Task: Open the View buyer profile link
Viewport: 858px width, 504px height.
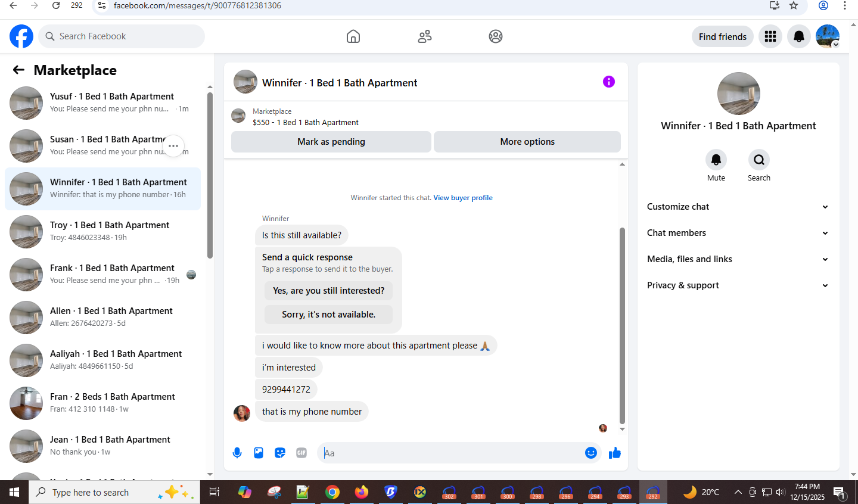Action: tap(463, 198)
